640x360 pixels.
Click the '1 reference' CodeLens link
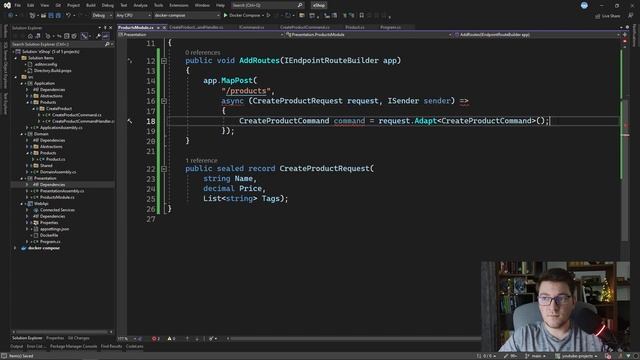tap(201, 160)
